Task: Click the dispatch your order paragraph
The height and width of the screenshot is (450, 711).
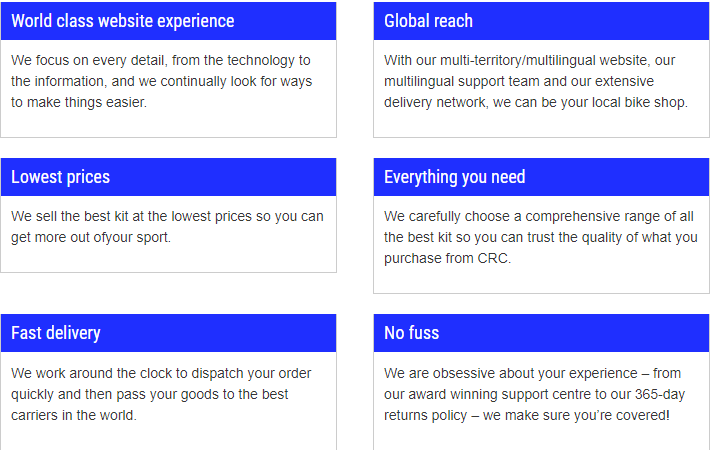Action: [161, 394]
